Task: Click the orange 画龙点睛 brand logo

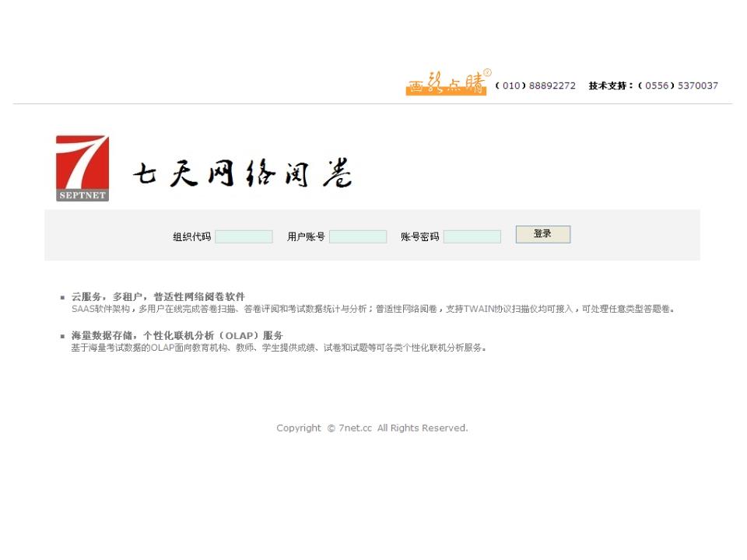Action: pos(445,84)
